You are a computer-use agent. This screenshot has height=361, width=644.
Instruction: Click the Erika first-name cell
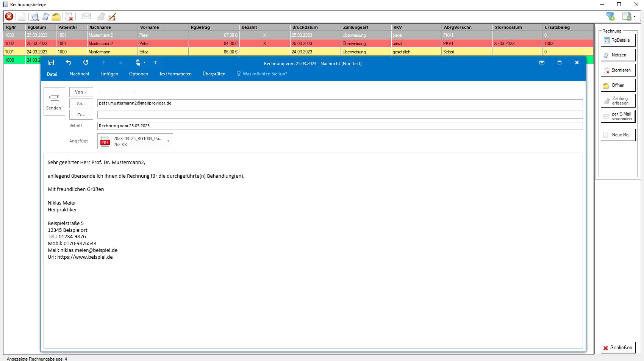pos(163,52)
